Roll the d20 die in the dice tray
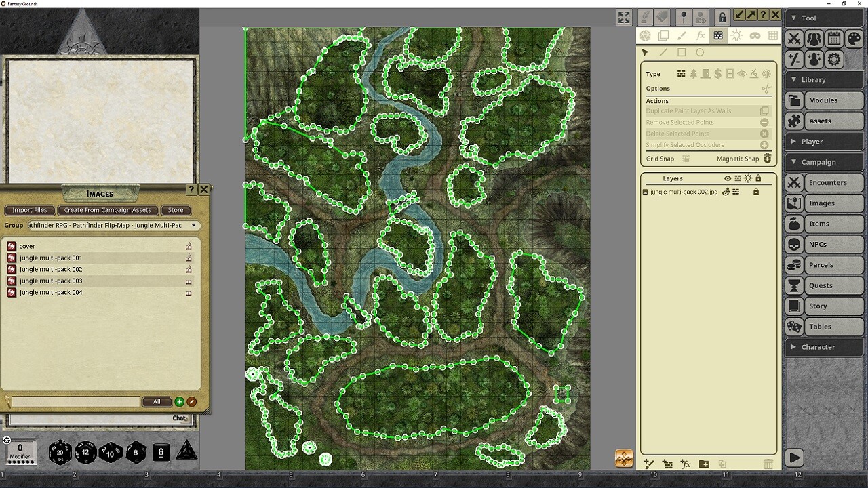 point(60,452)
